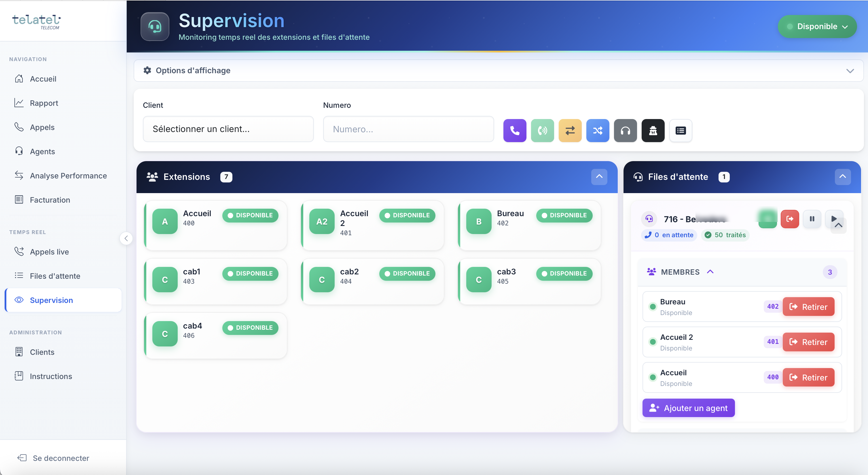Image resolution: width=868 pixels, height=475 pixels.
Task: Remove Accueil 2 401 with Retirer
Action: [x=808, y=342]
